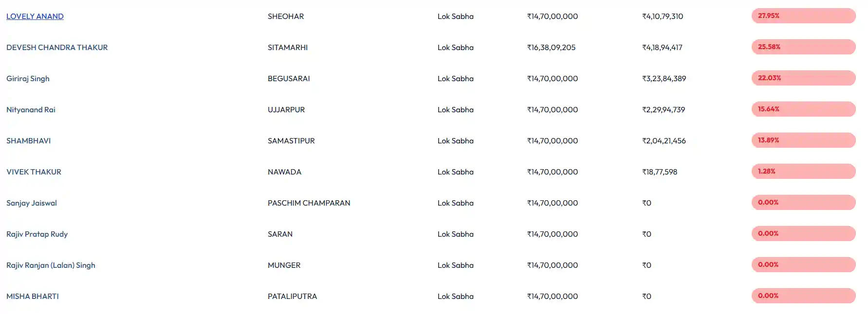
Task: Click the 1.28% progress bar
Action: (x=803, y=171)
